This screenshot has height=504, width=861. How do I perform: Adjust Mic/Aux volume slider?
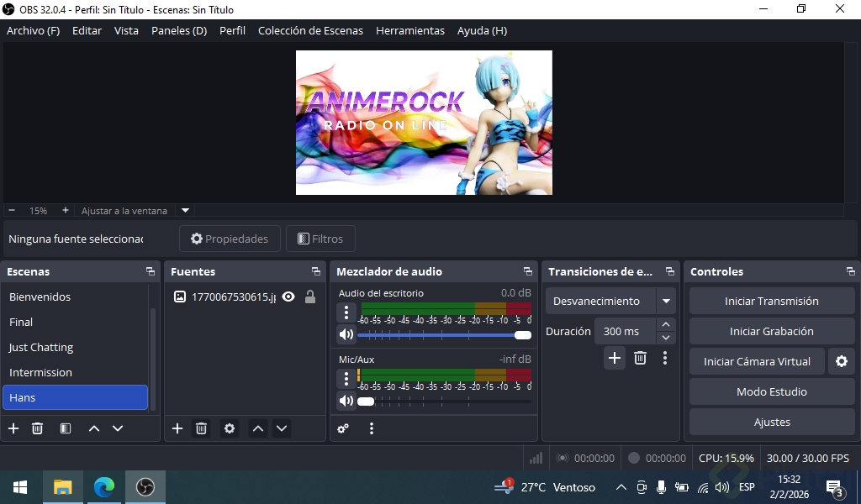click(x=444, y=402)
